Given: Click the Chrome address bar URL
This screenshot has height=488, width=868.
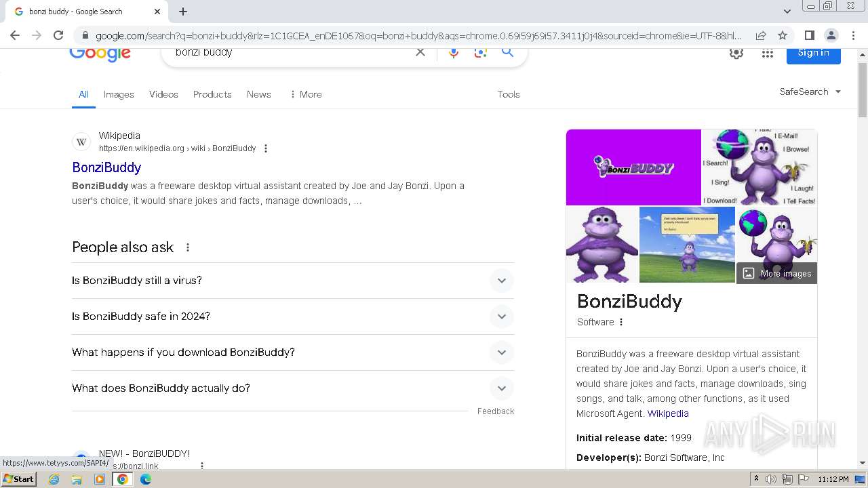Looking at the screenshot, I should (x=418, y=36).
